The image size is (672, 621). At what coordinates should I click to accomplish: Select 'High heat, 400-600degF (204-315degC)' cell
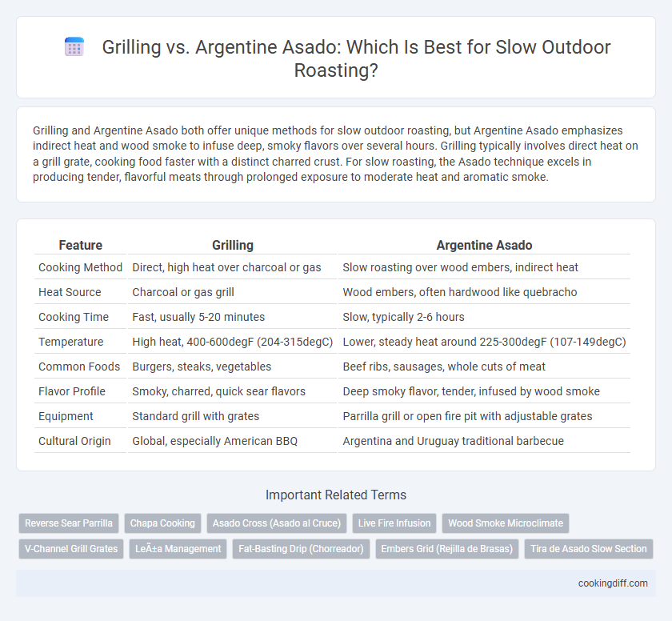232,342
